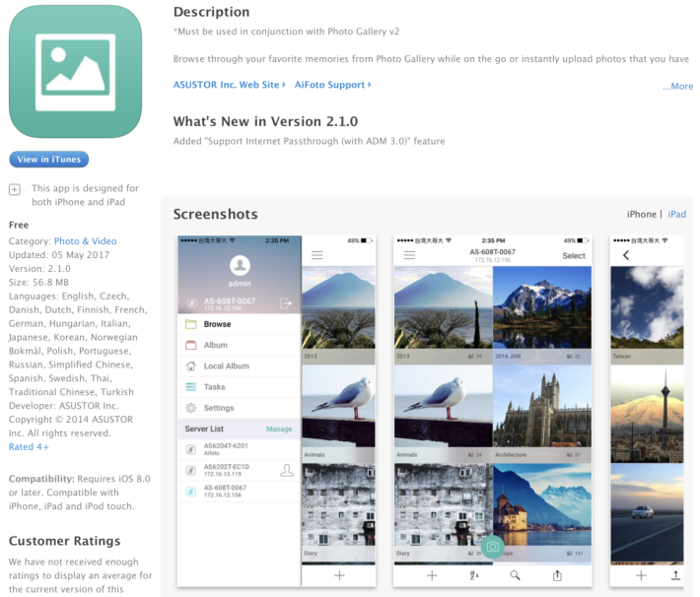
Task: Open the Taiwan clouds photo thumbnail
Action: (x=647, y=307)
